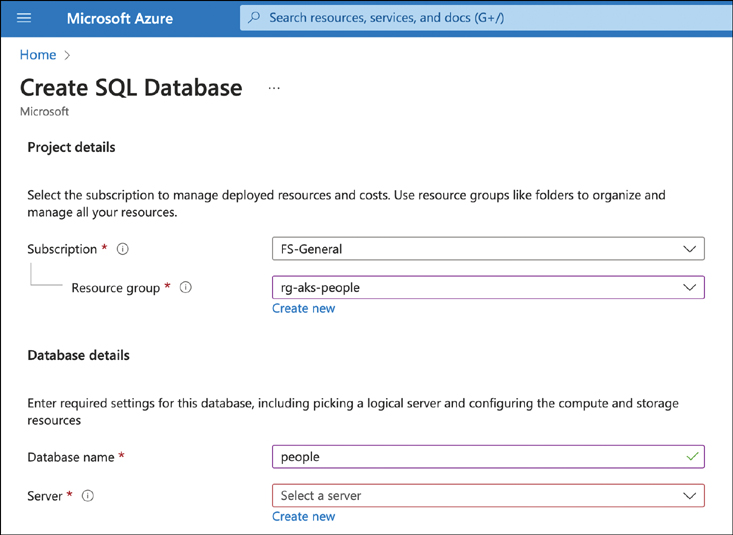
Task: Click Create new under Server
Action: click(303, 517)
